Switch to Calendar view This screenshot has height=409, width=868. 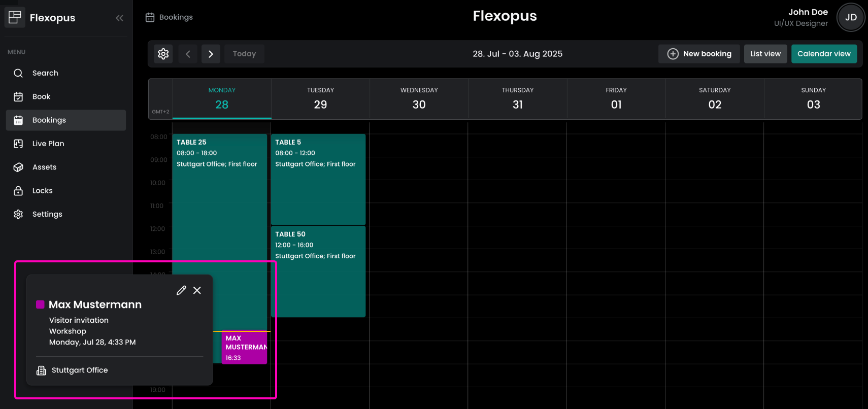coord(823,54)
